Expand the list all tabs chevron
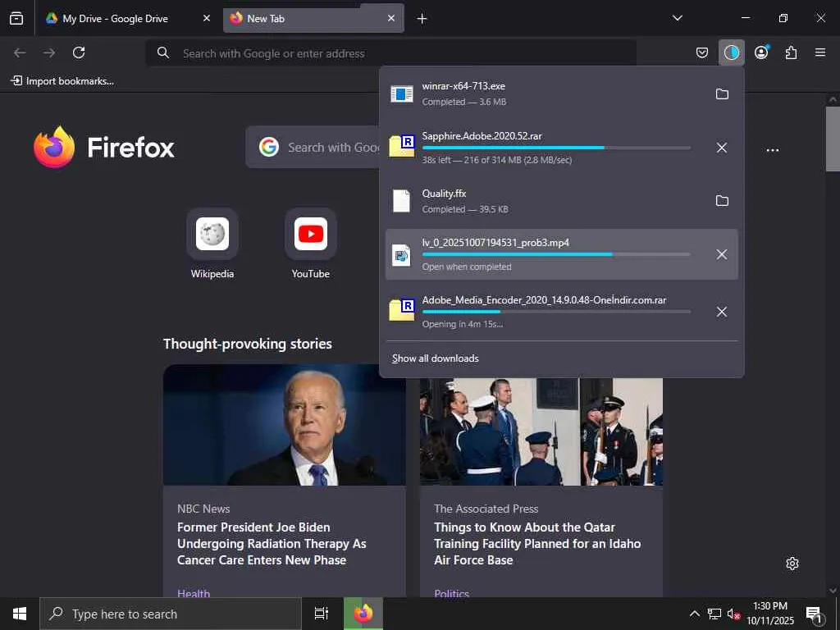840x630 pixels. 677,18
